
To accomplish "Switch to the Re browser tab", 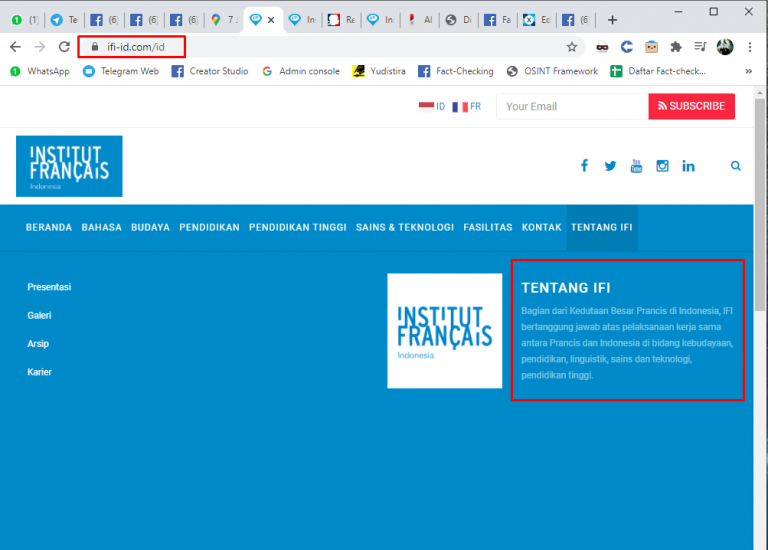I will (341, 20).
